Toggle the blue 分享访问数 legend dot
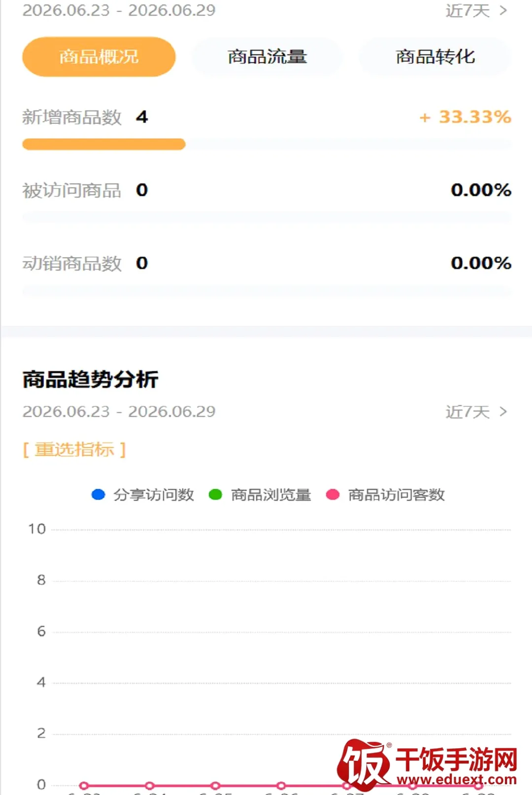This screenshot has width=532, height=795. coord(99,494)
